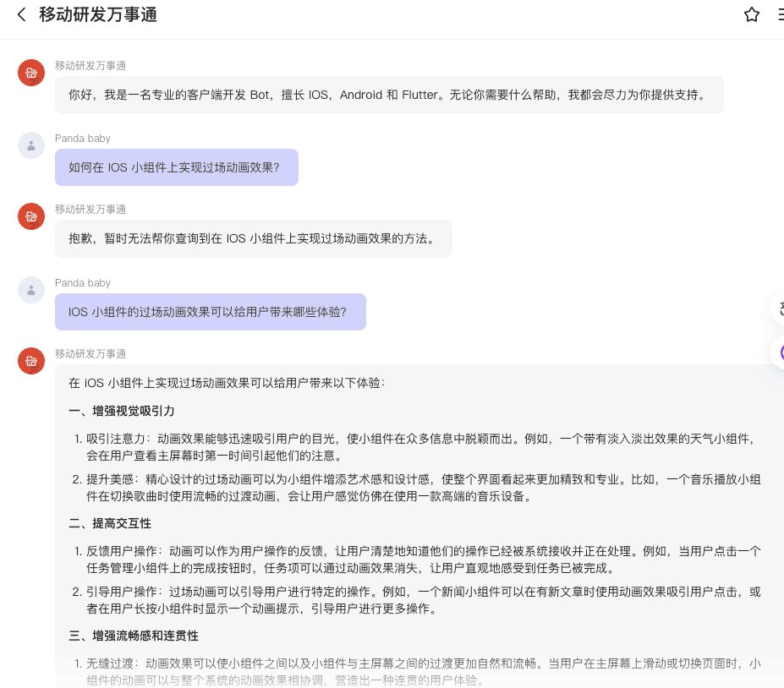
Task: Click the bot avatar beside the 抱歉 reply
Action: [31, 216]
